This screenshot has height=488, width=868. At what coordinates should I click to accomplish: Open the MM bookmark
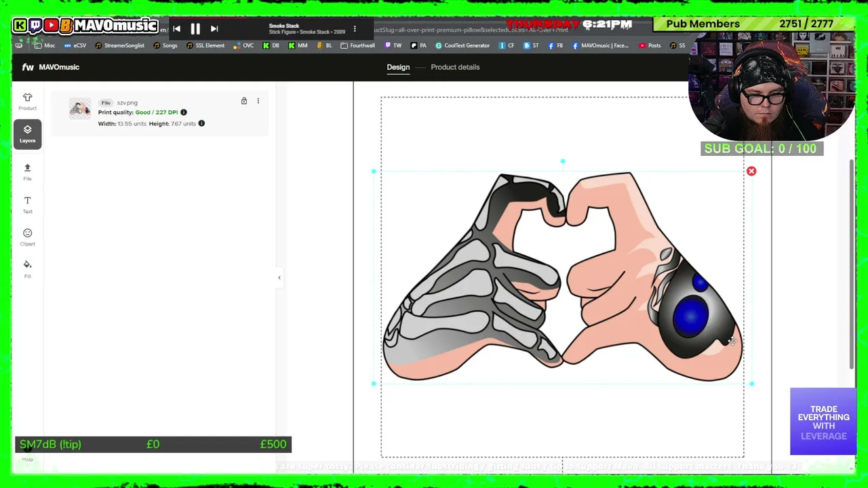pos(298,45)
